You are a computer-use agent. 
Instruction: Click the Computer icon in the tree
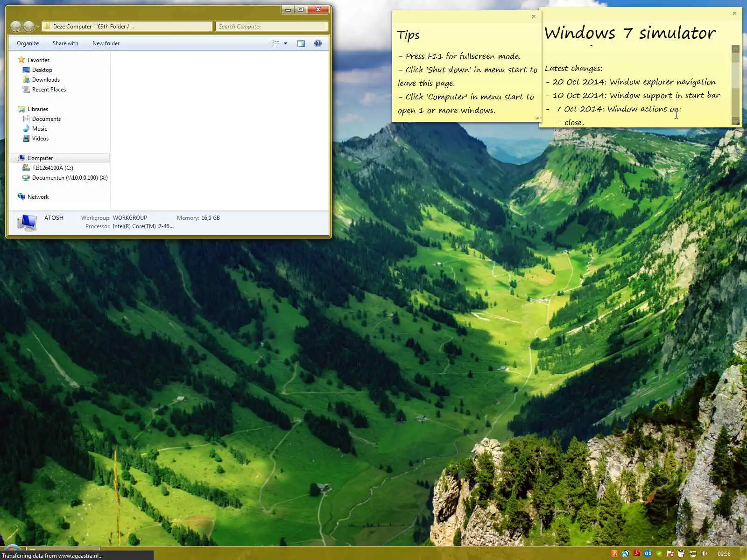21,158
